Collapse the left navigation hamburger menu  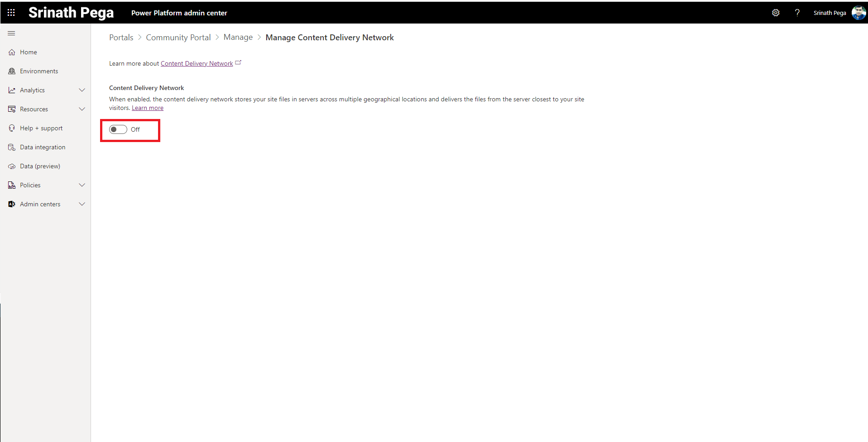[11, 33]
